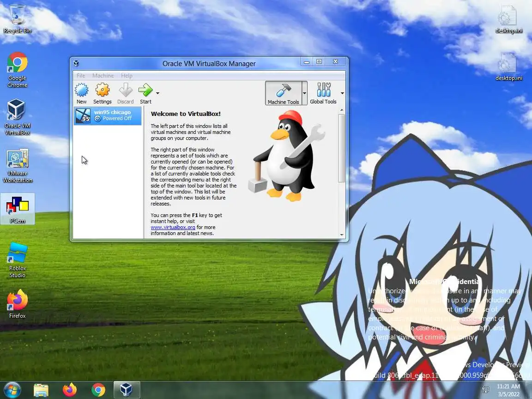The height and width of the screenshot is (399, 532).
Task: Expand the Start button dropdown arrow
Action: pos(158,93)
